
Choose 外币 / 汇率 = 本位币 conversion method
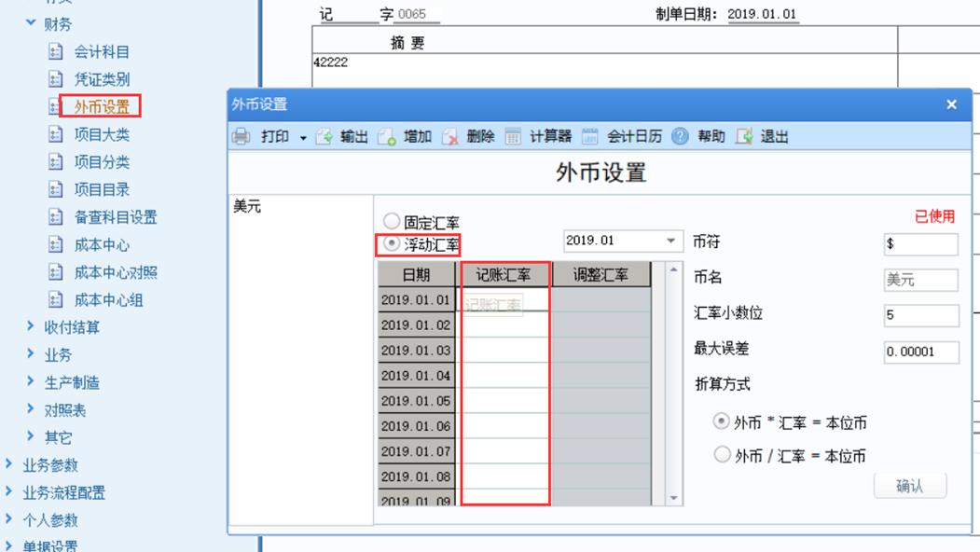point(722,455)
